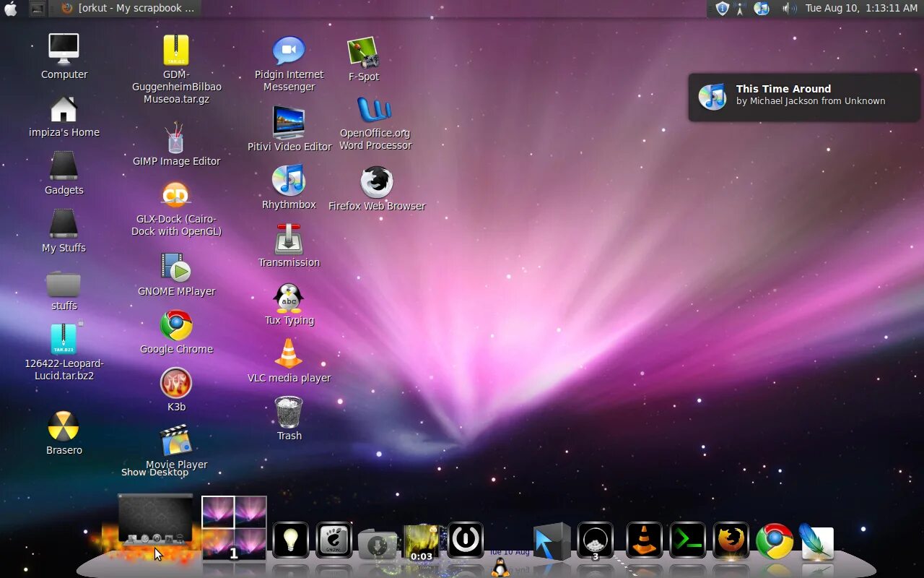Screen dimensions: 924x578
Task: Launch the F-Spot photo manager icon
Action: point(363,53)
